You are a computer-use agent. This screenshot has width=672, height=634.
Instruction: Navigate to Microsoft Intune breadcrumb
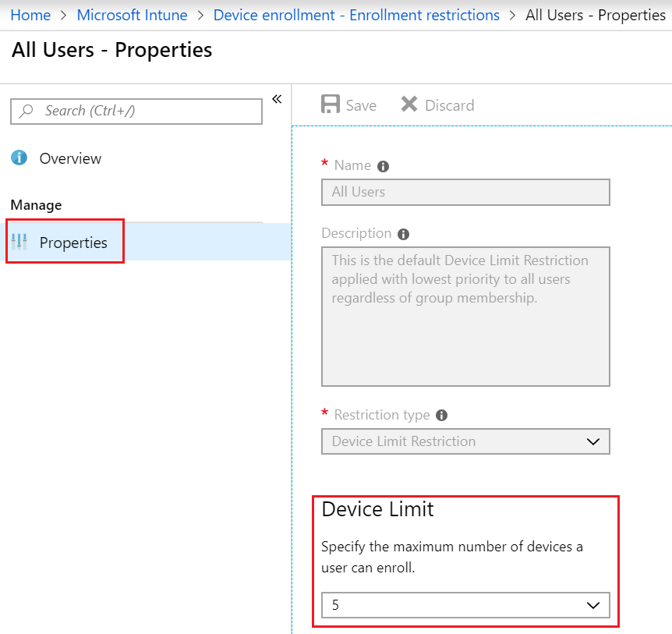pyautogui.click(x=132, y=15)
